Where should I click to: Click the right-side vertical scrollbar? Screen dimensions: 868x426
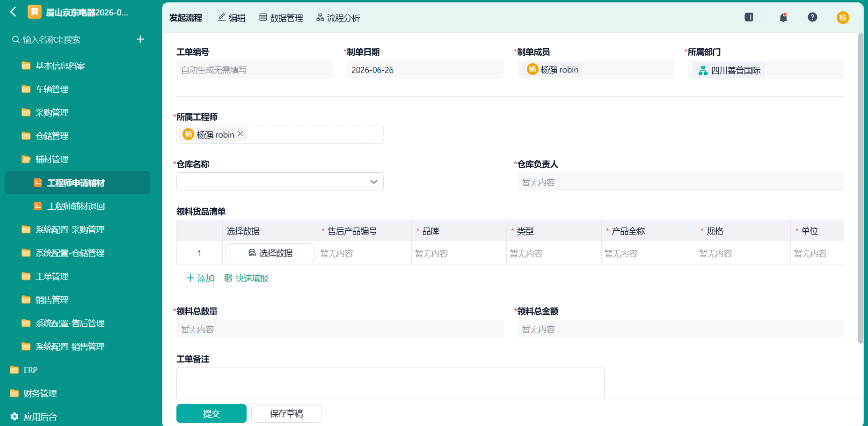(861, 187)
